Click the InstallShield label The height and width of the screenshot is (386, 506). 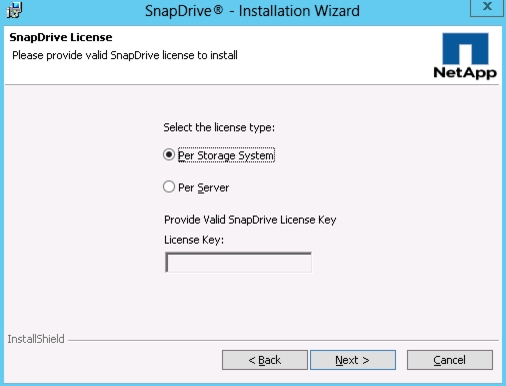click(36, 339)
